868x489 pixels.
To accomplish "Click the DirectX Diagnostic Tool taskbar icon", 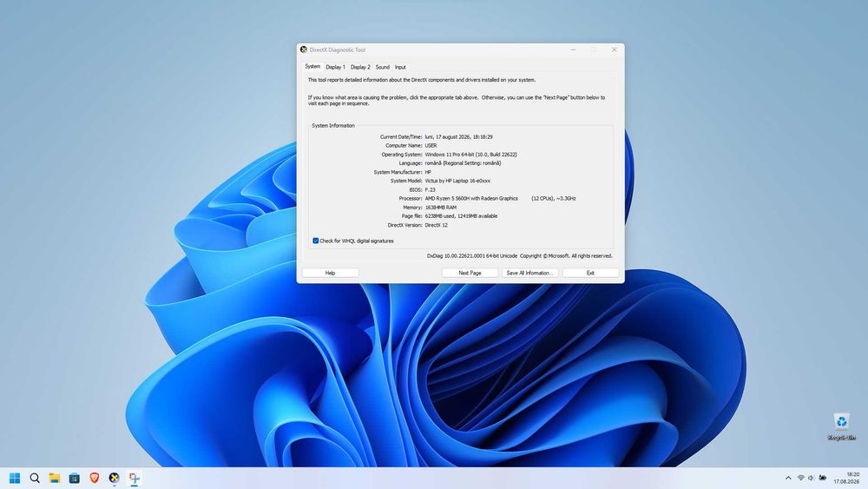I will tap(114, 478).
